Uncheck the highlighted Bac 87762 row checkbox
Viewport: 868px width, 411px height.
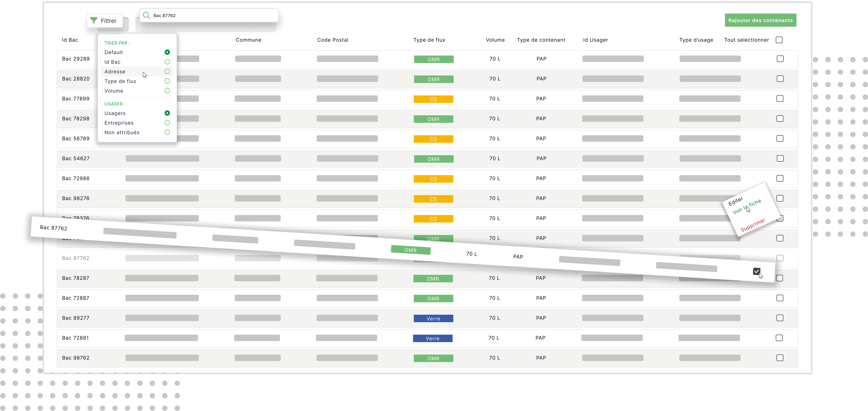[x=756, y=271]
